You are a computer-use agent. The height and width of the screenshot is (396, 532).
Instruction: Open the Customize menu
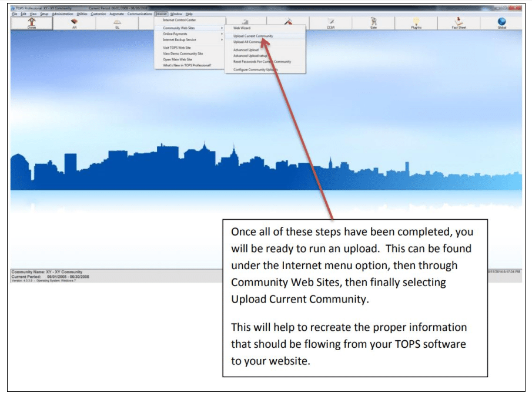[x=98, y=14]
